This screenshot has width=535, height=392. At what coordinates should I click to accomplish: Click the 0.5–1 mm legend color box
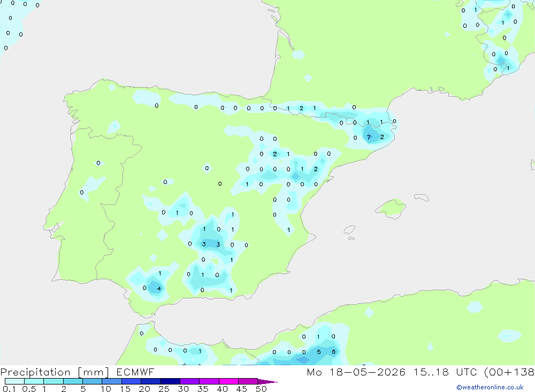pos(34,381)
